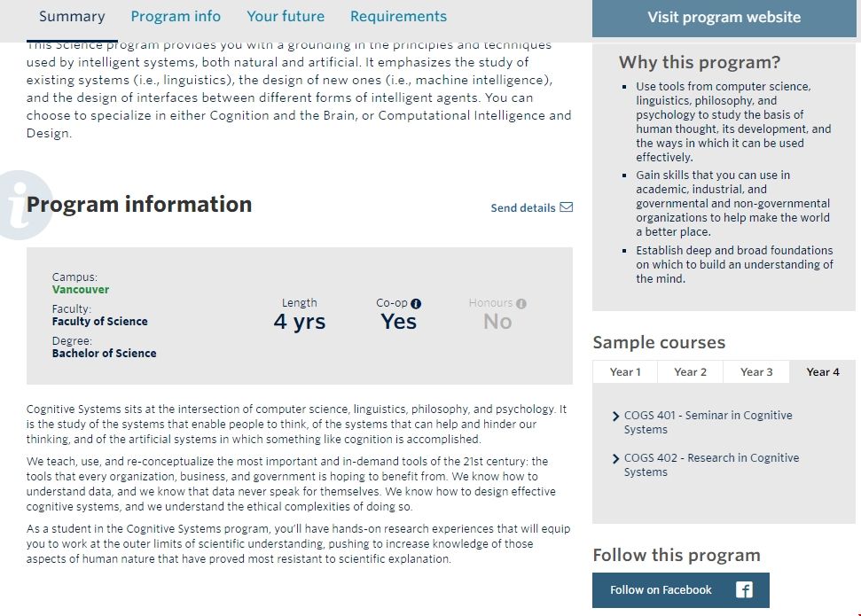This screenshot has height=616, width=861.
Task: Click the Honours info icon
Action: (x=521, y=303)
